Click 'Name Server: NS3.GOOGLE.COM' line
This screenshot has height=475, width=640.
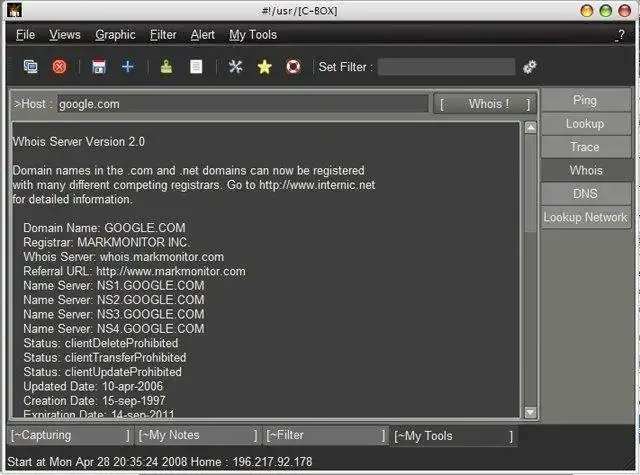[114, 314]
